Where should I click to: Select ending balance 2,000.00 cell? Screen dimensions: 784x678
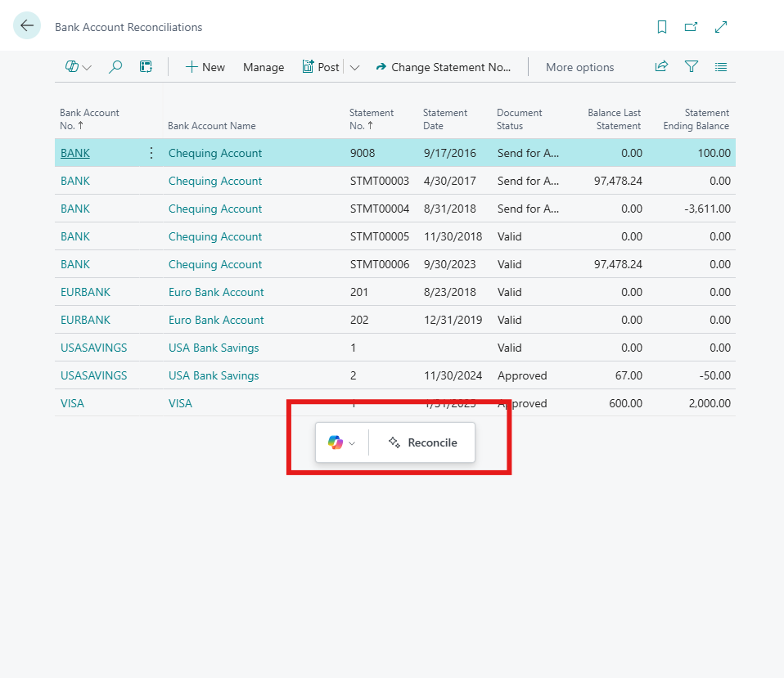[x=710, y=403]
